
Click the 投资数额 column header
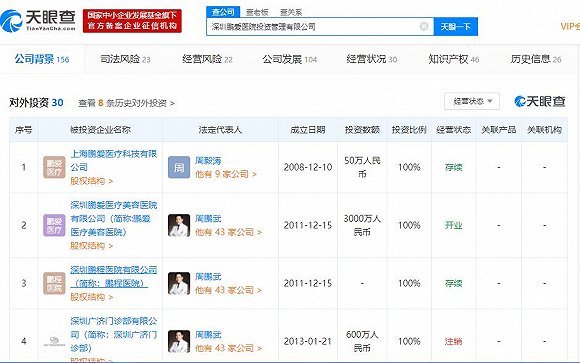tap(362, 130)
